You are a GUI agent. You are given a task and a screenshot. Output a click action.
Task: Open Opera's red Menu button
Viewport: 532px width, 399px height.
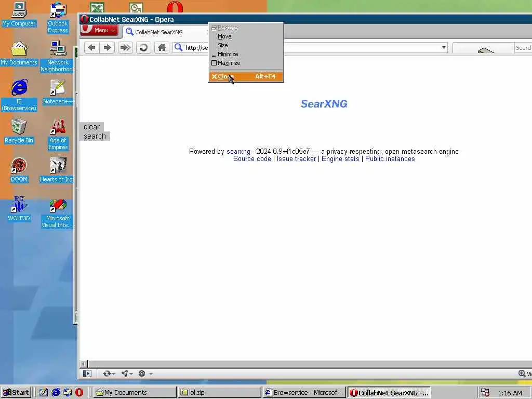100,30
